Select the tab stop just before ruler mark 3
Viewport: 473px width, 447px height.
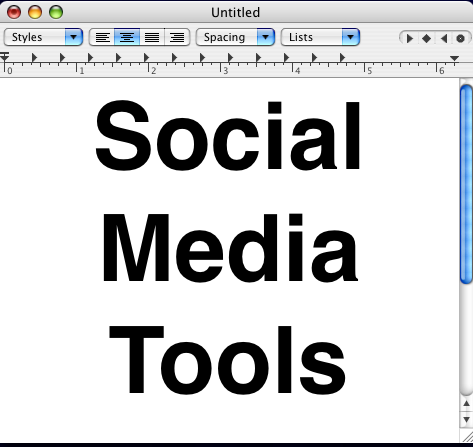pos(202,58)
